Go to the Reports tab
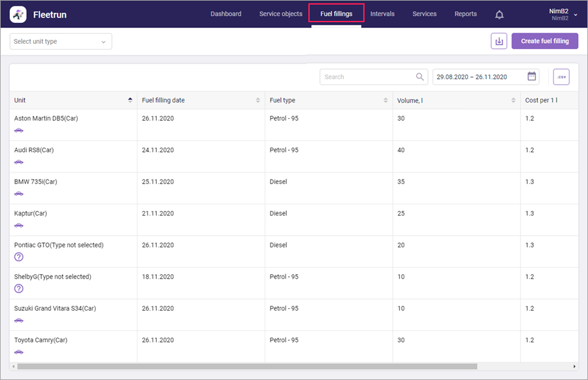Viewport: 588px width, 380px height. pyautogui.click(x=466, y=14)
